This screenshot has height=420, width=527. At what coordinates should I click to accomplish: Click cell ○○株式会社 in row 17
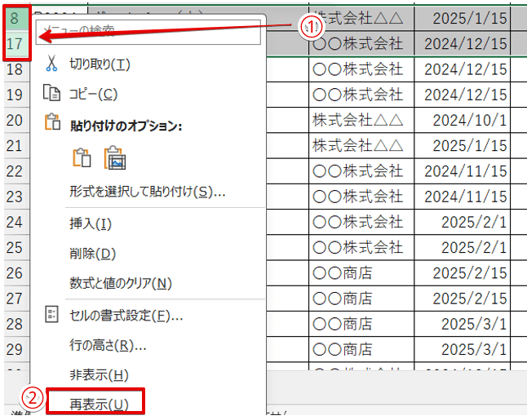[x=361, y=44]
